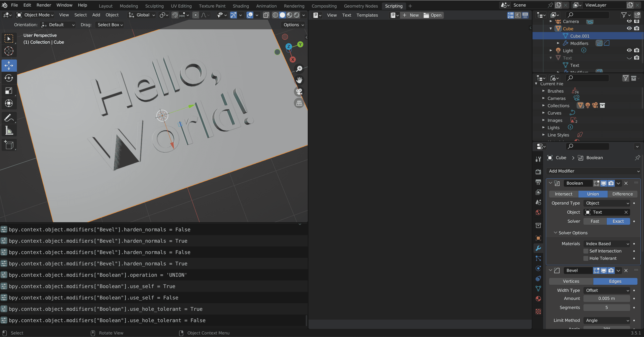Click the outliner search field
Image resolution: width=644 pixels, height=337 pixels.
click(x=587, y=15)
